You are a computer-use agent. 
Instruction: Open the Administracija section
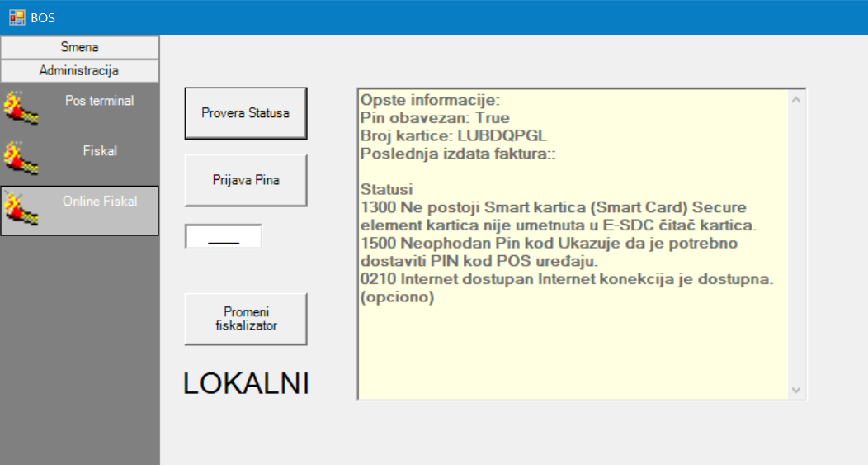tap(79, 71)
